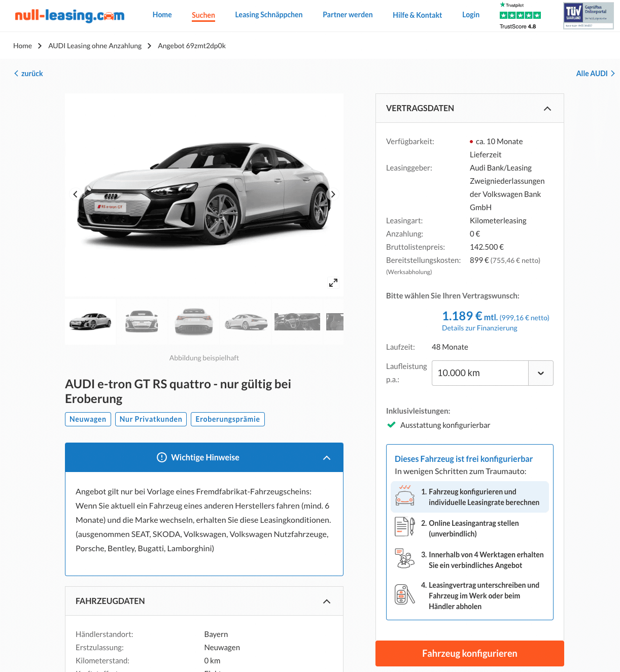Go back via the zurück link
The width and height of the screenshot is (620, 672).
click(28, 74)
